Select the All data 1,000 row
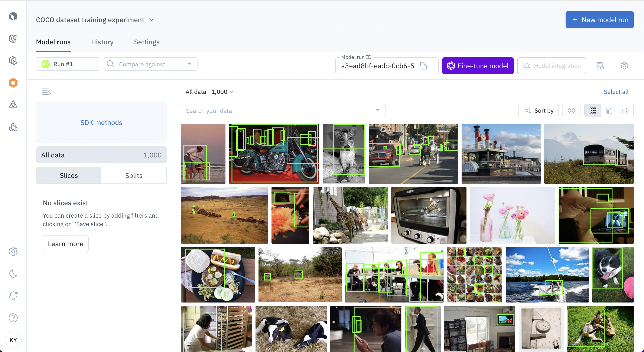Screen dimensions: 644x352 (101, 155)
